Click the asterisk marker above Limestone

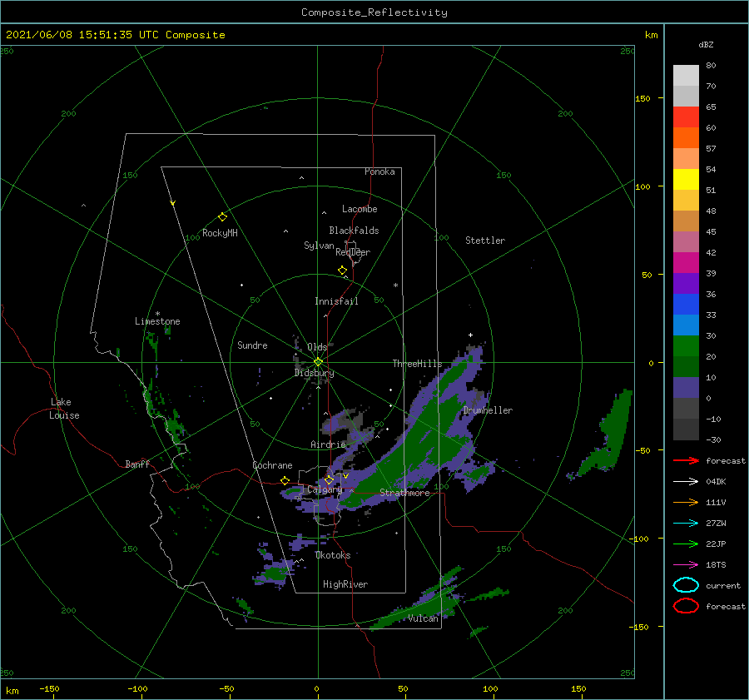[157, 314]
